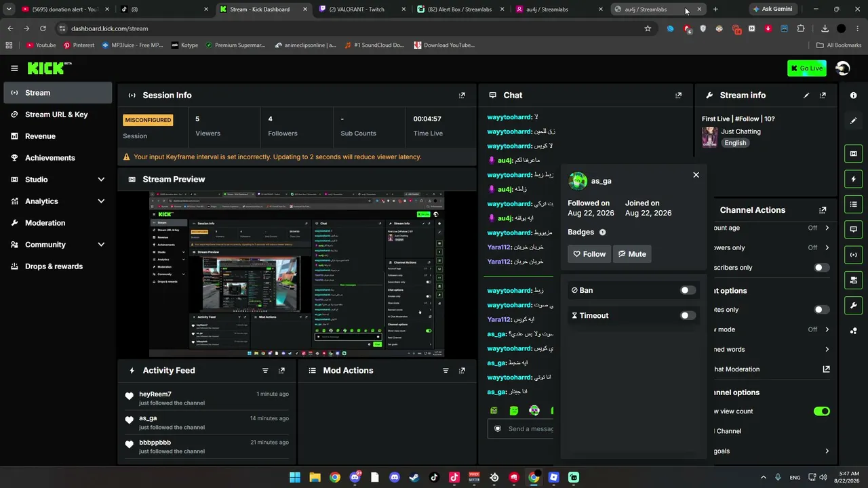Viewport: 868px width, 488px height.
Task: Open the Moderation page
Action: coord(58,223)
